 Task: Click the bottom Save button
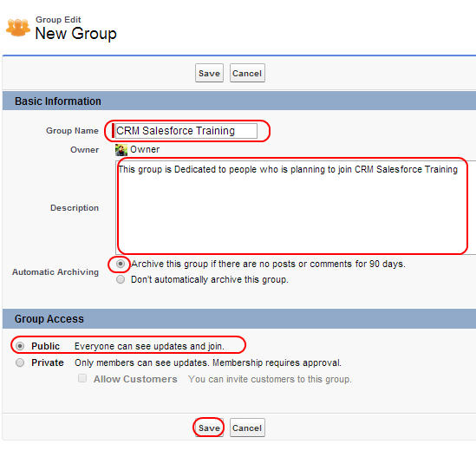pos(209,428)
